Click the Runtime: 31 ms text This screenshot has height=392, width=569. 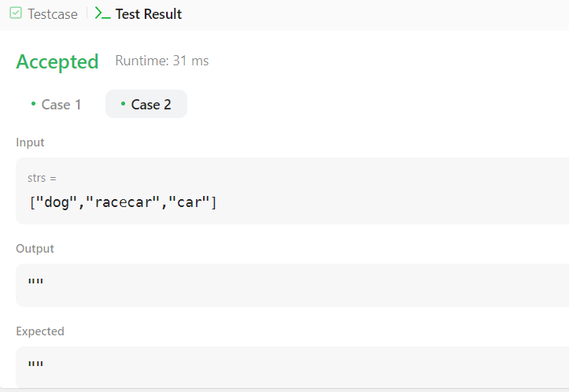[162, 61]
